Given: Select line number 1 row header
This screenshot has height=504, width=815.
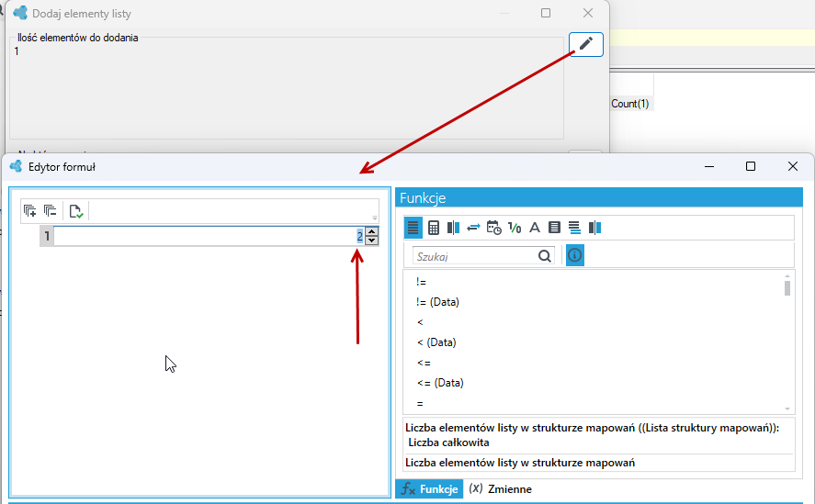Looking at the screenshot, I should [x=47, y=237].
